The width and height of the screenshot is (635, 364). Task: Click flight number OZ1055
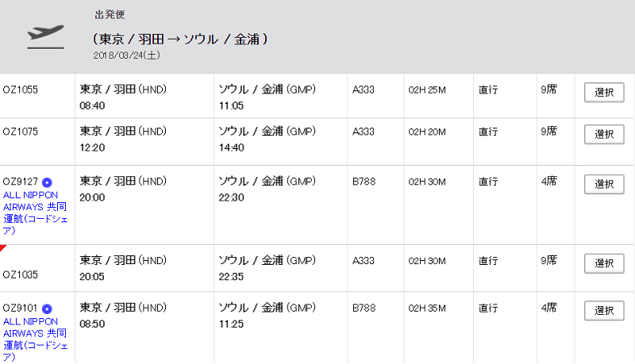click(x=21, y=90)
